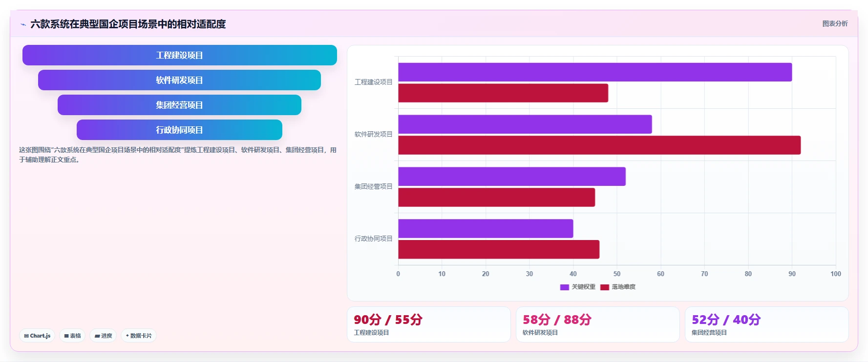Image resolution: width=868 pixels, height=362 pixels.
Task: Select the 行政协同项目 funnel bar
Action: point(179,130)
